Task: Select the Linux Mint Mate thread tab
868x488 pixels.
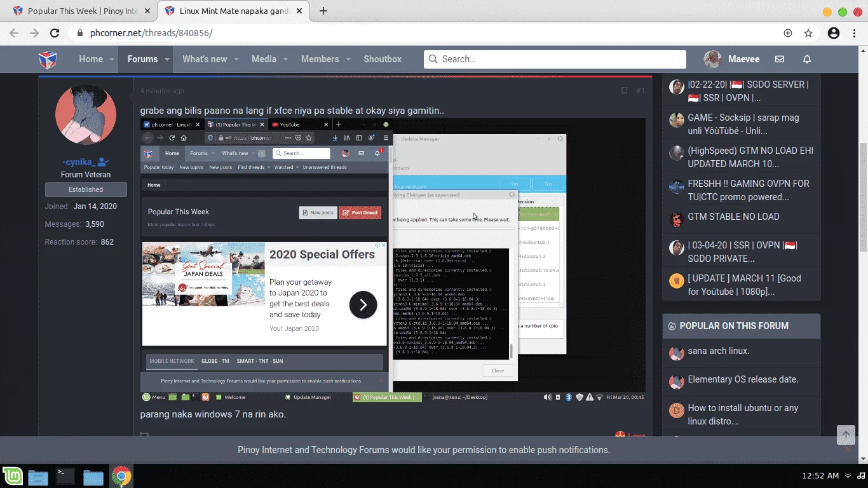Action: click(233, 11)
